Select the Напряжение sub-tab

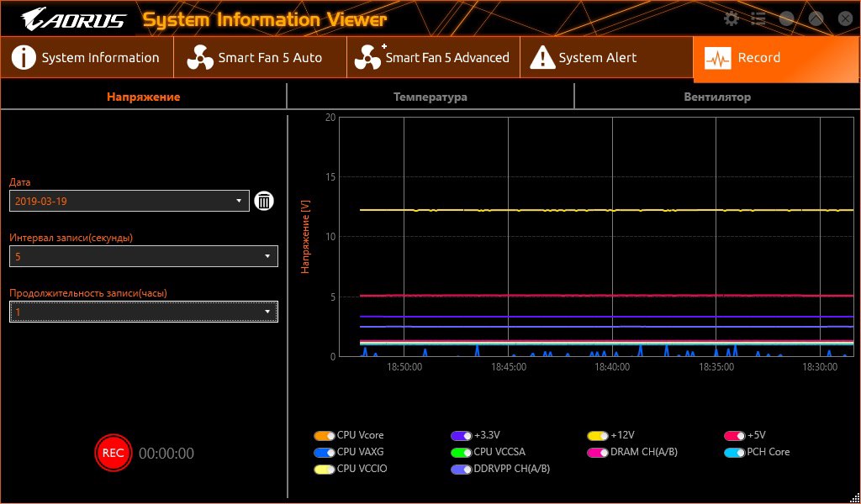[143, 97]
